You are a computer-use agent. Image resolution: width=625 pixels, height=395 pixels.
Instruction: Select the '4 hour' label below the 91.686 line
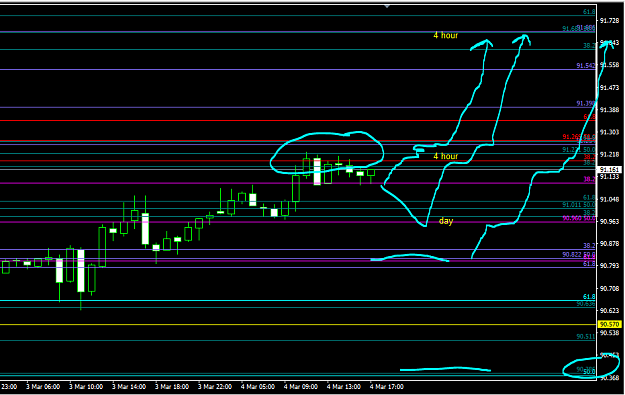pyautogui.click(x=446, y=35)
